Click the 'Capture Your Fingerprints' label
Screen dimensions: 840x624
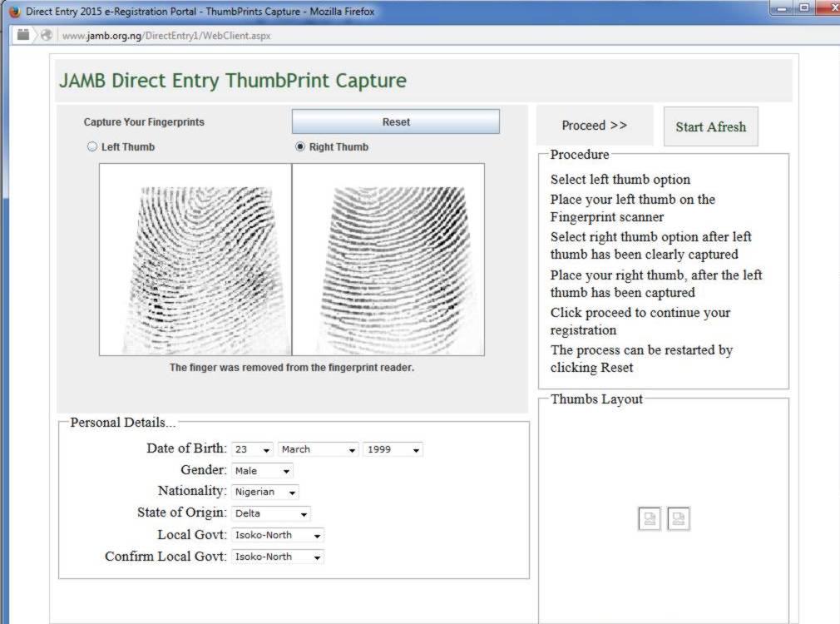(144, 121)
